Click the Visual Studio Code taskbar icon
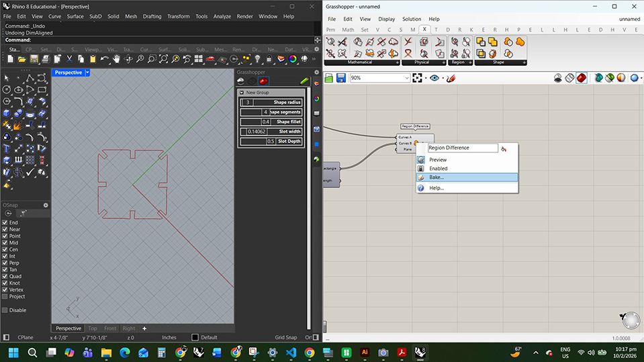This screenshot has width=644, height=362. click(x=291, y=352)
